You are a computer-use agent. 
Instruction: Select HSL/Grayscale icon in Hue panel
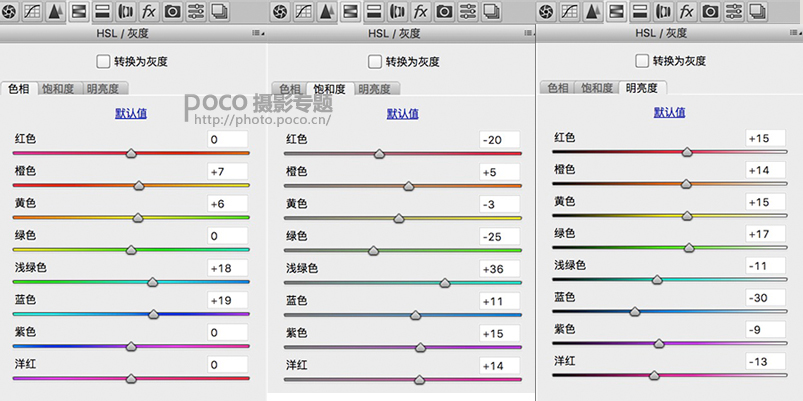click(78, 11)
